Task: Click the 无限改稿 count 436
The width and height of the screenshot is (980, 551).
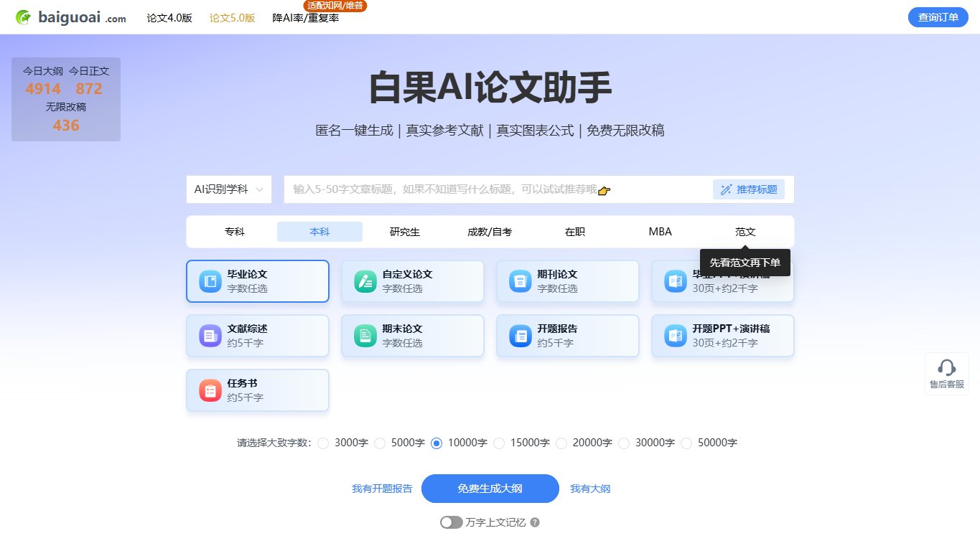Action: point(66,126)
